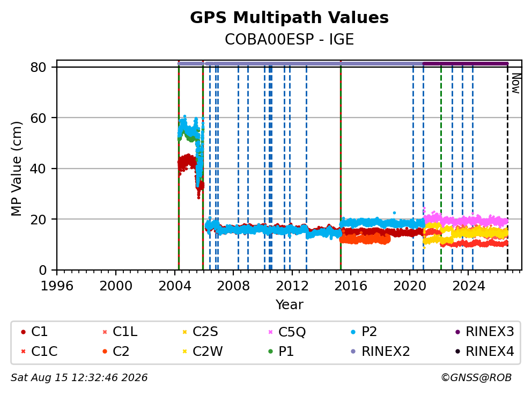The width and height of the screenshot is (532, 394).
Task: Click the 2016 tick label on the x-axis
Action: pyautogui.click(x=351, y=286)
